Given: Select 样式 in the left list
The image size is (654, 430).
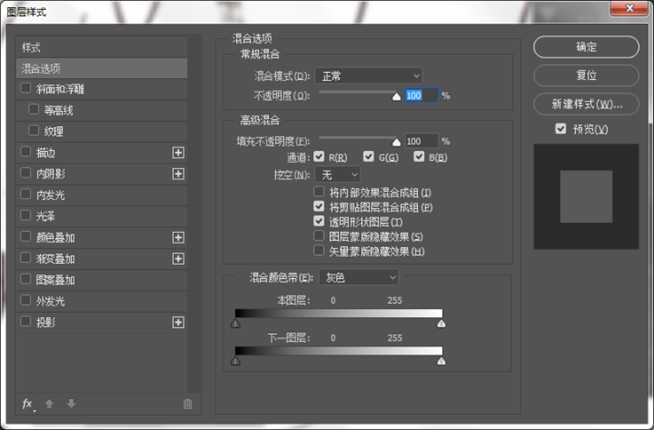Looking at the screenshot, I should click(x=101, y=47).
